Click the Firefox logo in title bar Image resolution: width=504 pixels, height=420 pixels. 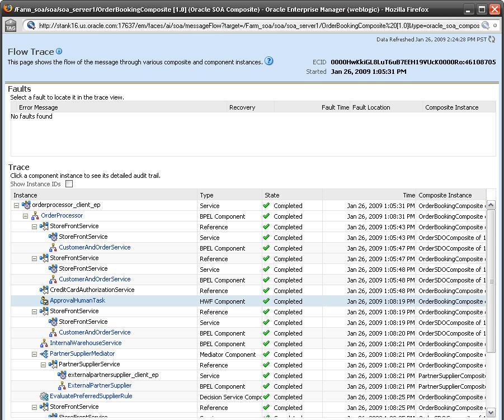[x=8, y=9]
